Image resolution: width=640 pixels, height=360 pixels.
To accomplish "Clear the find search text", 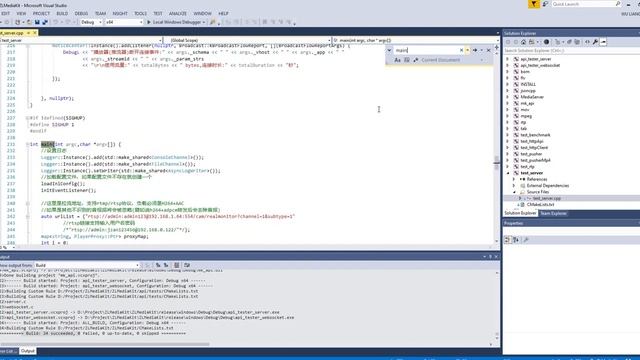I will (x=462, y=50).
